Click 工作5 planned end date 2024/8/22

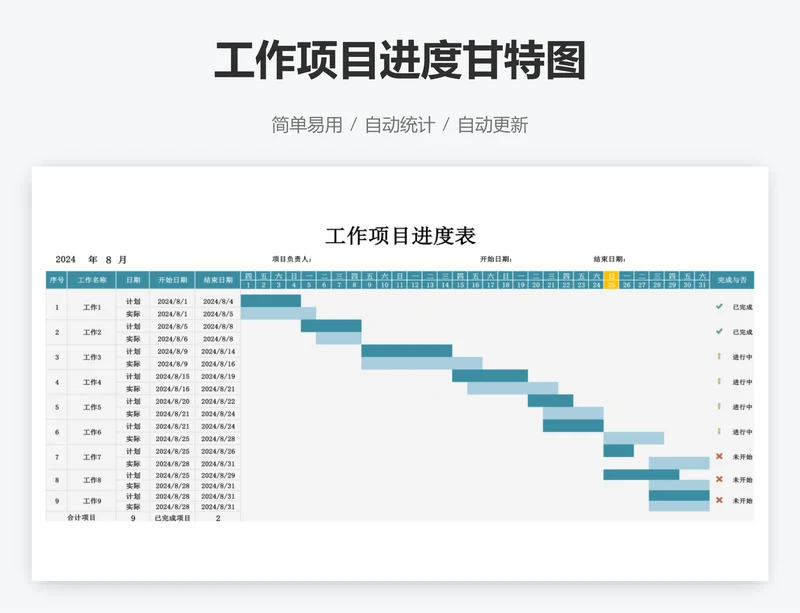218,401
